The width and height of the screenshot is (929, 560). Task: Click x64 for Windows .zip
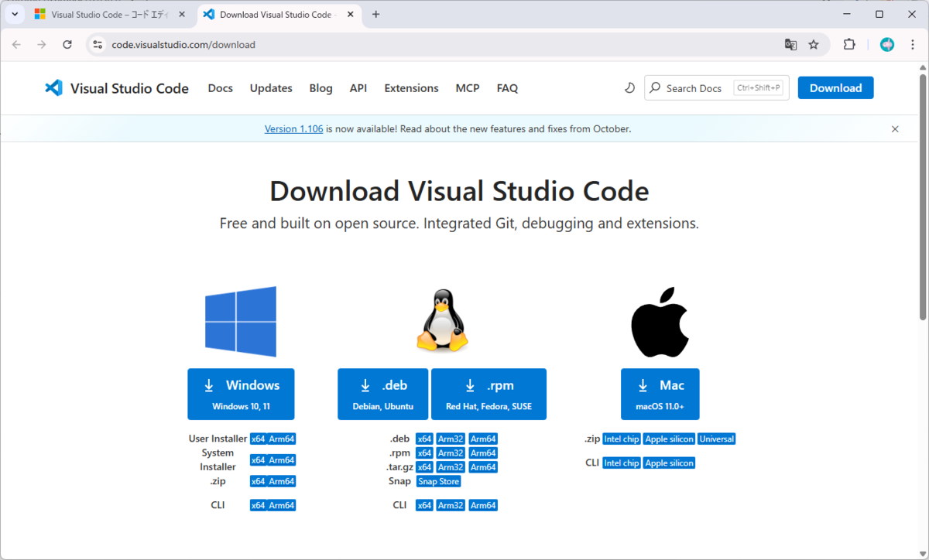(258, 481)
